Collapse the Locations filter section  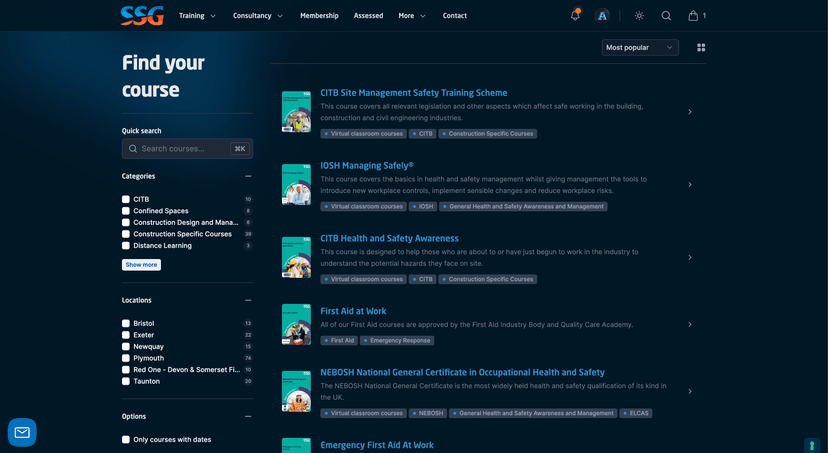pyautogui.click(x=248, y=300)
